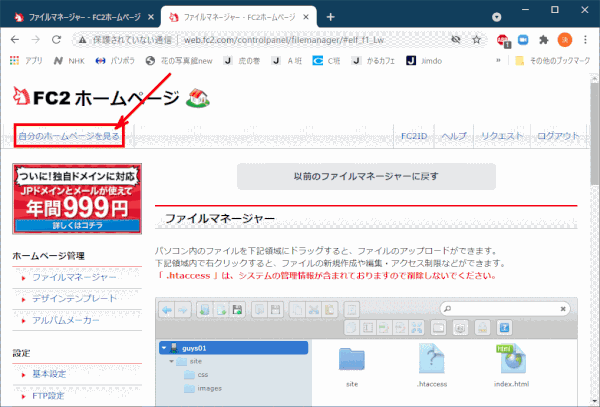Image resolution: width=600 pixels, height=407 pixels.
Task: Open the extensions puzzle icon
Action: pyautogui.click(x=543, y=39)
